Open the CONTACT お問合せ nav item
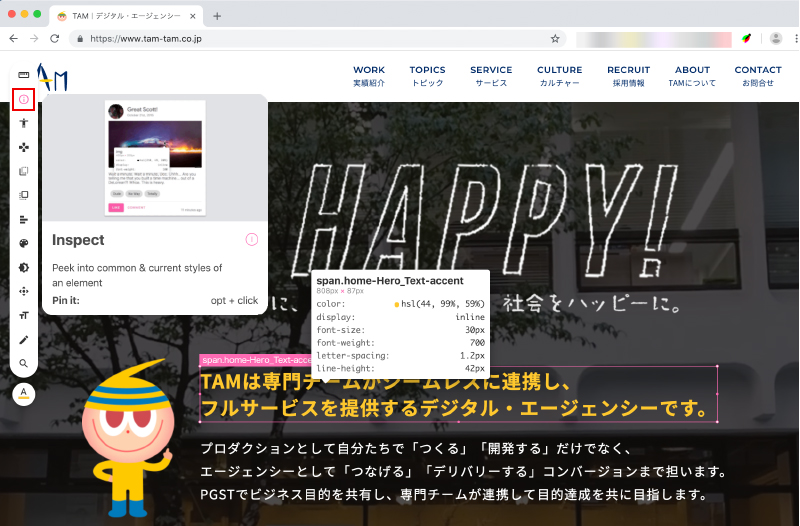The width and height of the screenshot is (800, 526). (x=758, y=76)
